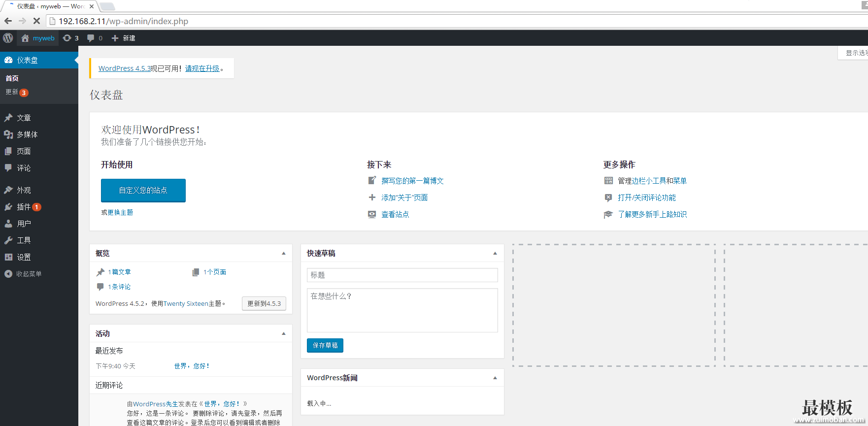The width and height of the screenshot is (868, 426).
Task: Click the 更换主题 link
Action: [x=120, y=212]
